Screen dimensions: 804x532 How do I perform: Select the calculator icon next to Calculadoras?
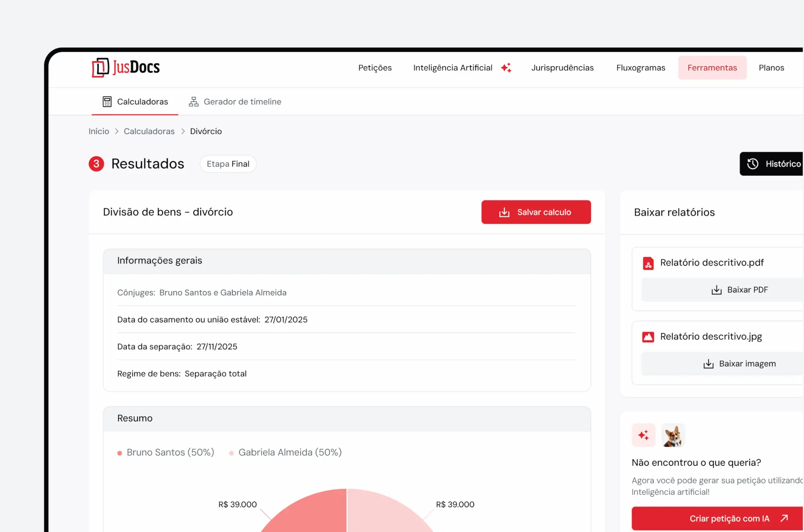107,102
